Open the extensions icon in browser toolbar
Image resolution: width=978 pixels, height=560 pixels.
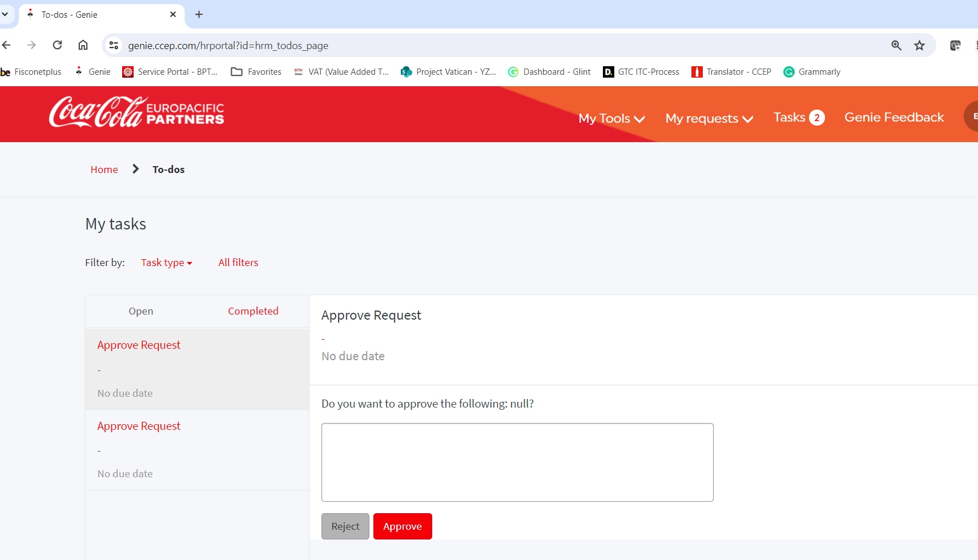[x=955, y=45]
